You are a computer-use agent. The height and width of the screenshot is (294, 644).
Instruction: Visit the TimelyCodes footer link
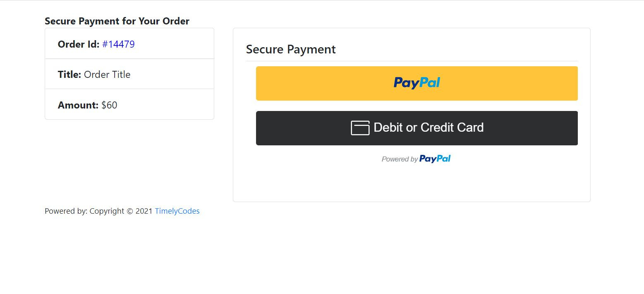pyautogui.click(x=177, y=211)
